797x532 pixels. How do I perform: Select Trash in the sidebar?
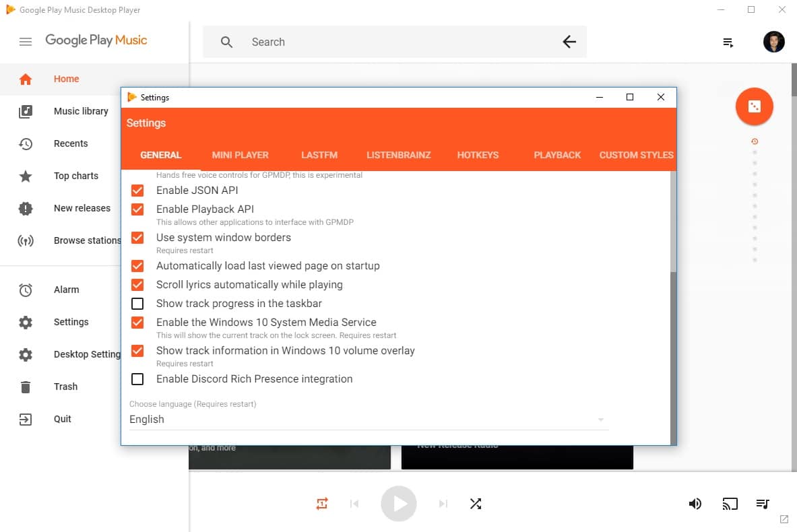click(x=65, y=387)
